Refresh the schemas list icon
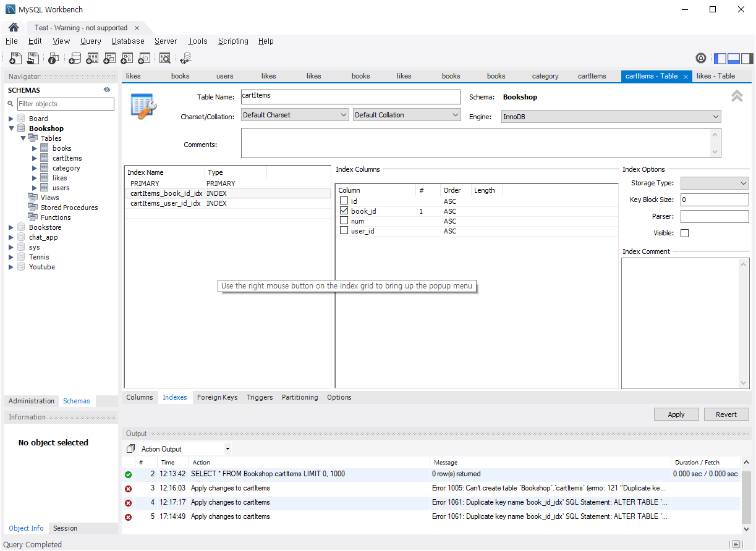The image size is (756, 551). 107,90
